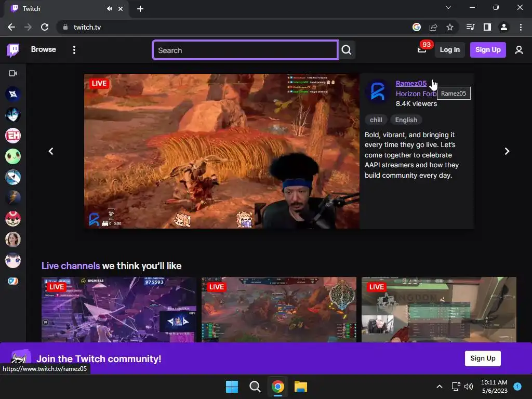Mute the Twitch tab audio icon
Image resolution: width=532 pixels, height=399 pixels.
tap(109, 9)
